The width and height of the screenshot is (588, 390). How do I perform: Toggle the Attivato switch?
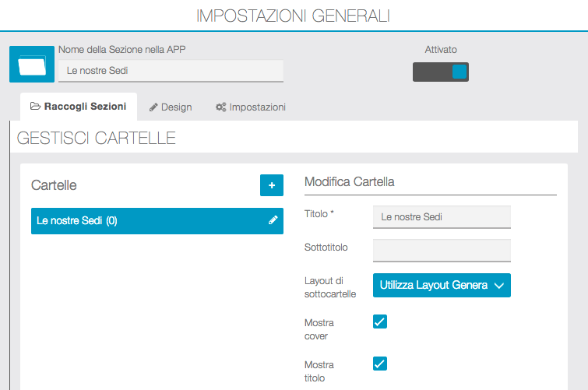(x=441, y=72)
